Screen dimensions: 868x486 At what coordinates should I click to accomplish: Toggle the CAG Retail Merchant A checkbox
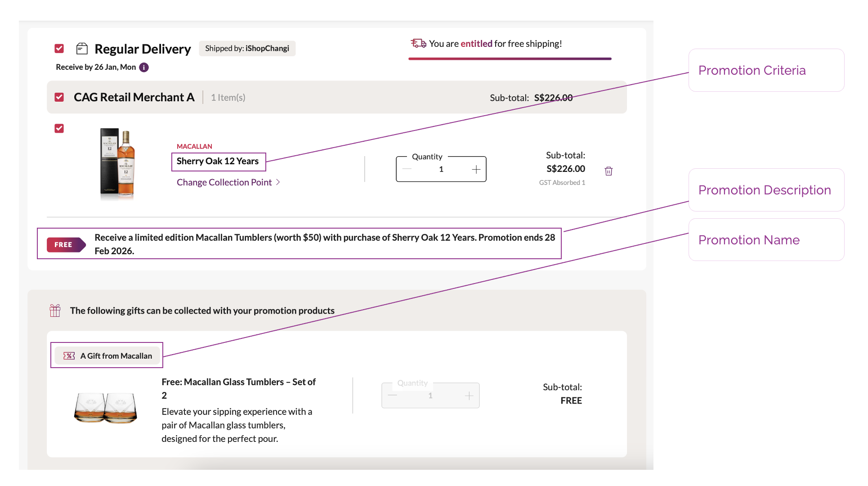(59, 97)
